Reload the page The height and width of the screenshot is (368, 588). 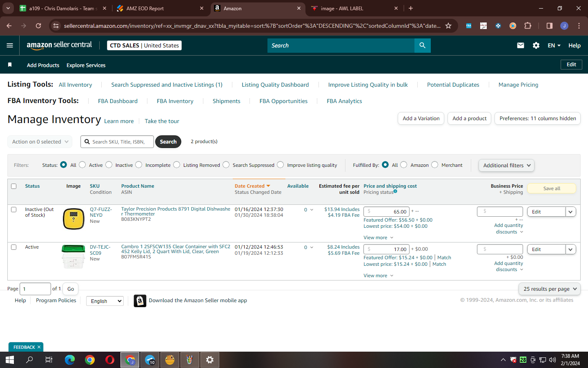click(x=38, y=26)
